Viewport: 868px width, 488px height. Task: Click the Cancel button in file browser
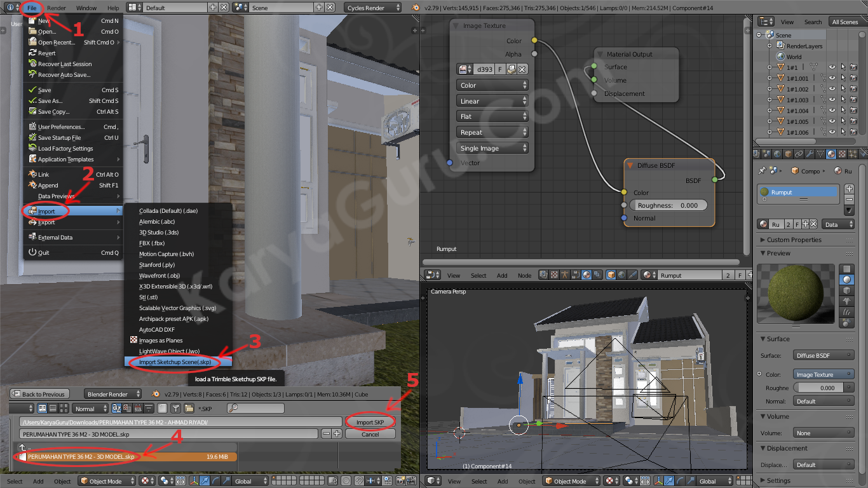370,435
